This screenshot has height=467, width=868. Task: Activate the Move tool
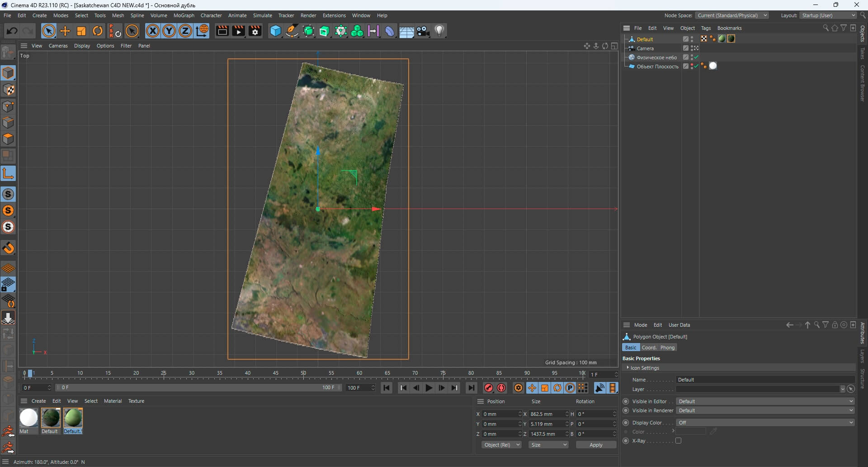[65, 31]
